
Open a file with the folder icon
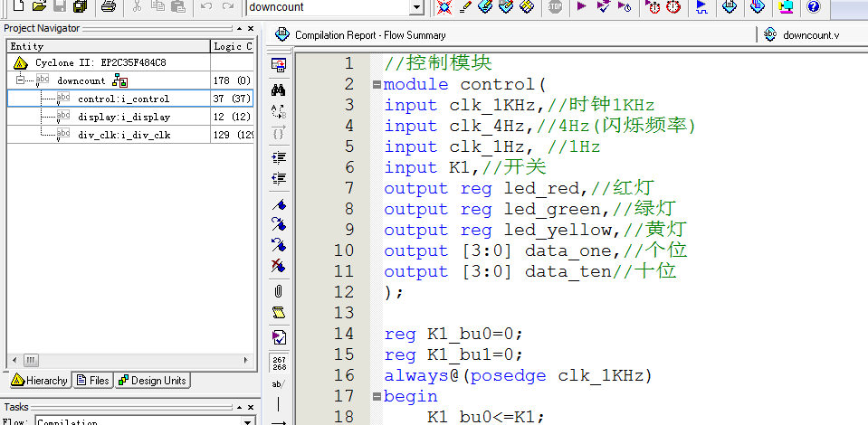click(x=39, y=6)
